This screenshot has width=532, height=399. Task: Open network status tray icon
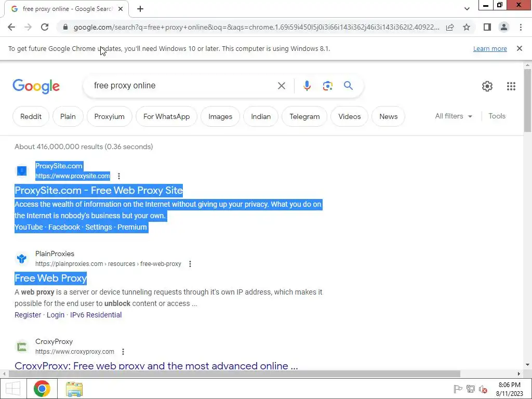click(471, 389)
